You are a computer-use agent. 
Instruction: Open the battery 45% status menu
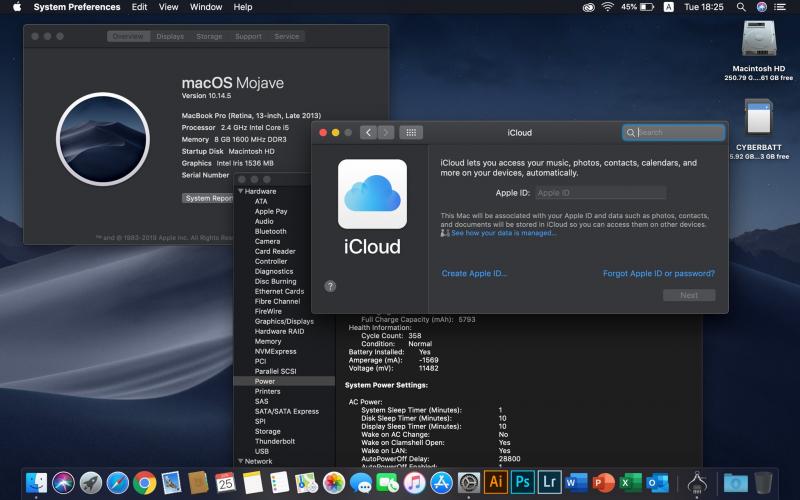point(637,7)
